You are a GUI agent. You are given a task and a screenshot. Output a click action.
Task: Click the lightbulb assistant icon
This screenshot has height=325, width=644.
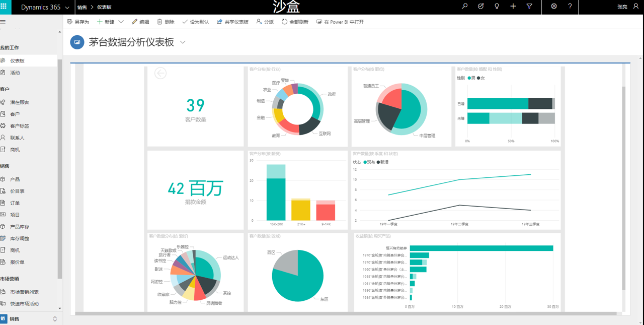tap(497, 7)
